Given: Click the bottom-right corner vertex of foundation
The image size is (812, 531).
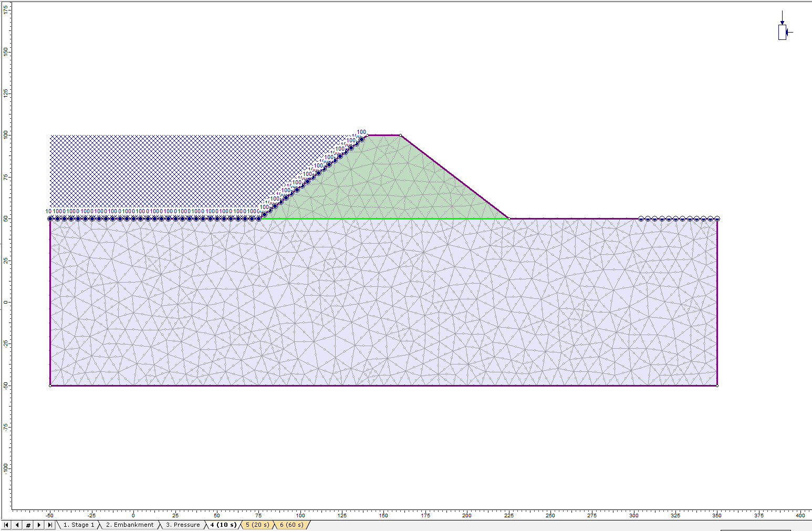Looking at the screenshot, I should [717, 386].
